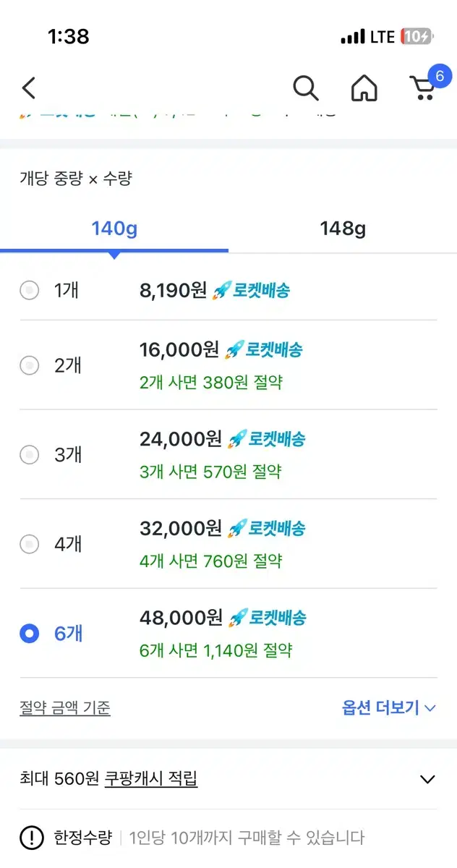The image size is (457, 868).
Task: Tap the exclamation icon beside 한정수량
Action: coord(32,838)
